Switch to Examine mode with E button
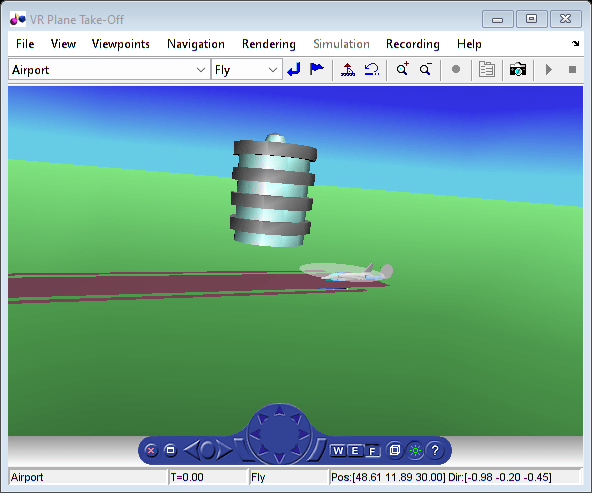The width and height of the screenshot is (592, 493). tap(355, 450)
